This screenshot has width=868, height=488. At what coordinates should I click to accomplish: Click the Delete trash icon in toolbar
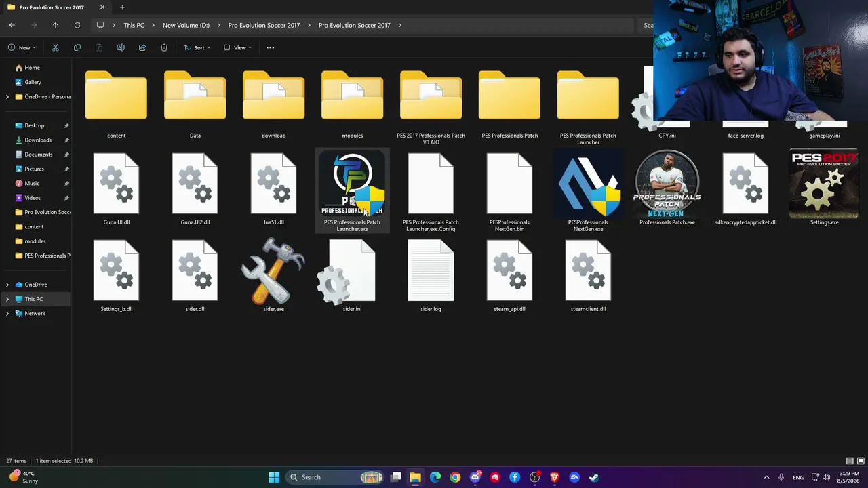point(164,47)
